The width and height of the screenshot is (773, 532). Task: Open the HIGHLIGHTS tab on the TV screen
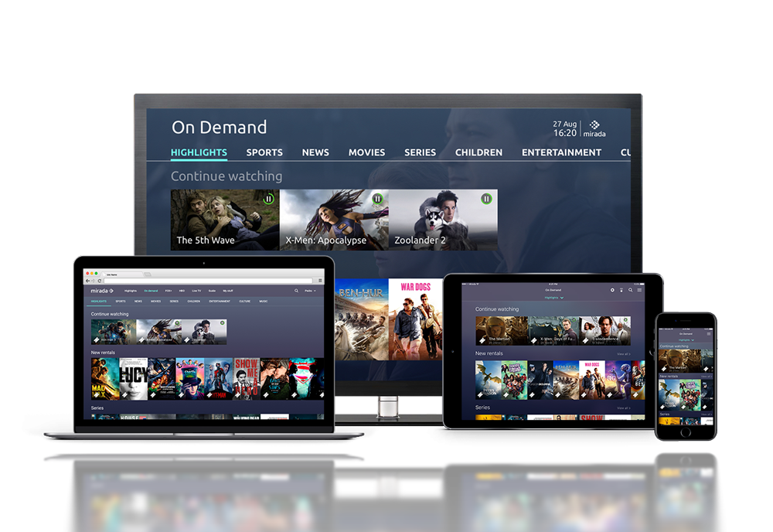click(x=199, y=152)
